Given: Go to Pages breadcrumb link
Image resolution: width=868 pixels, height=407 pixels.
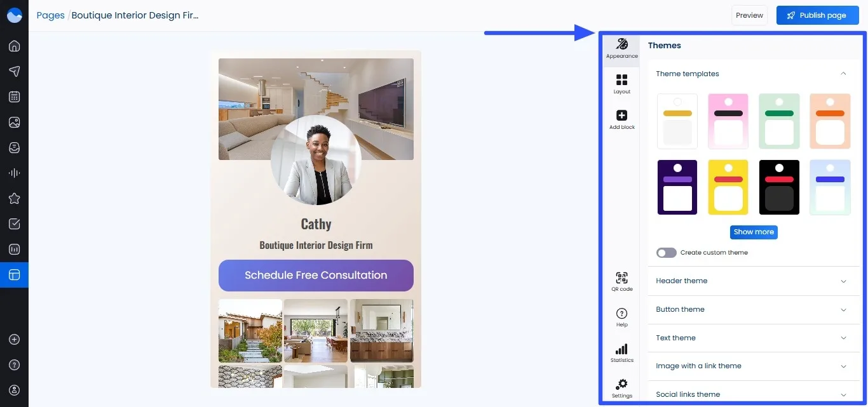Looking at the screenshot, I should (50, 15).
